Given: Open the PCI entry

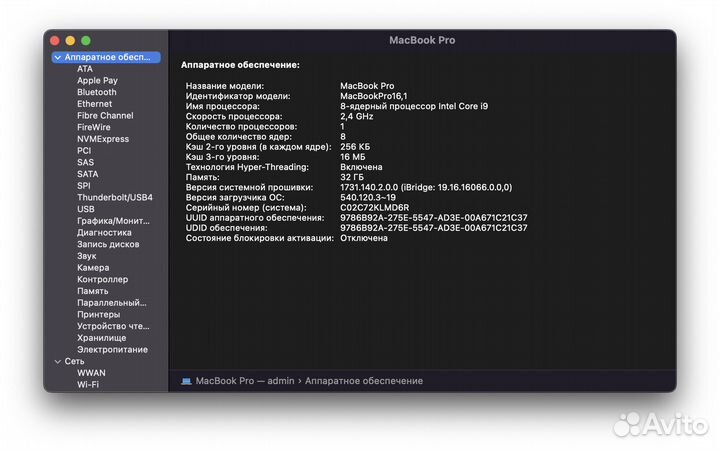Looking at the screenshot, I should (x=84, y=151).
